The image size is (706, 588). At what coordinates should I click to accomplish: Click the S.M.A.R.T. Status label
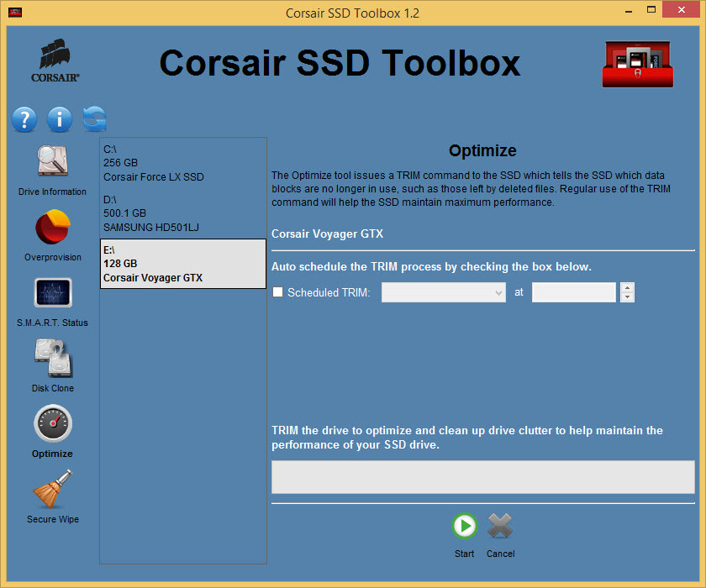coord(52,323)
